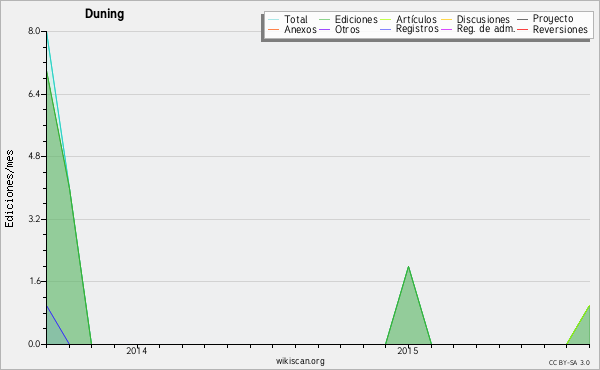Click the 4.8 y-axis value

(34, 156)
